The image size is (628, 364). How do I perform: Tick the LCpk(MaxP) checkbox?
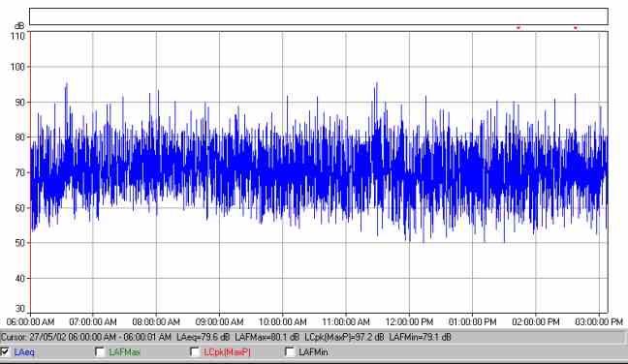tap(195, 351)
